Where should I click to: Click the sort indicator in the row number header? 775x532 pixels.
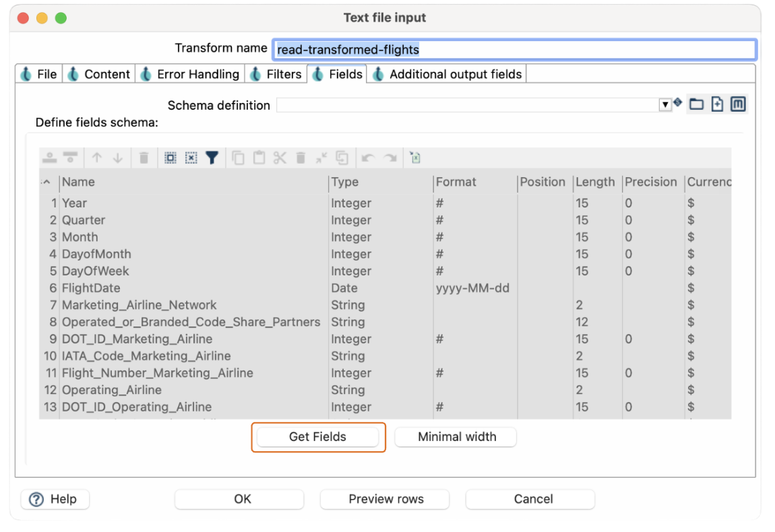pyautogui.click(x=46, y=182)
